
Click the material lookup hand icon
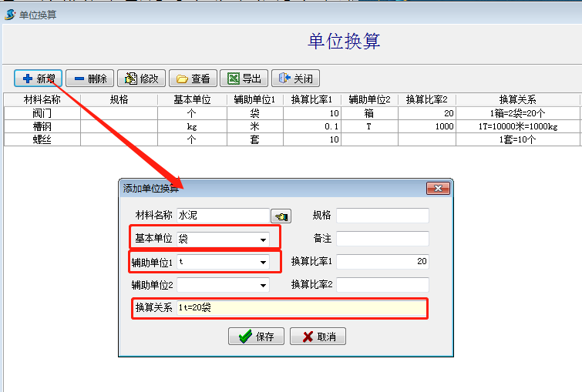click(x=281, y=216)
